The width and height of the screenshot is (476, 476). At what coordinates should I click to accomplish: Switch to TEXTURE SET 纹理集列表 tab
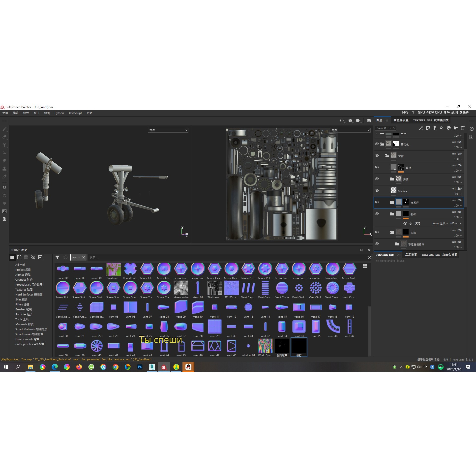(431, 120)
